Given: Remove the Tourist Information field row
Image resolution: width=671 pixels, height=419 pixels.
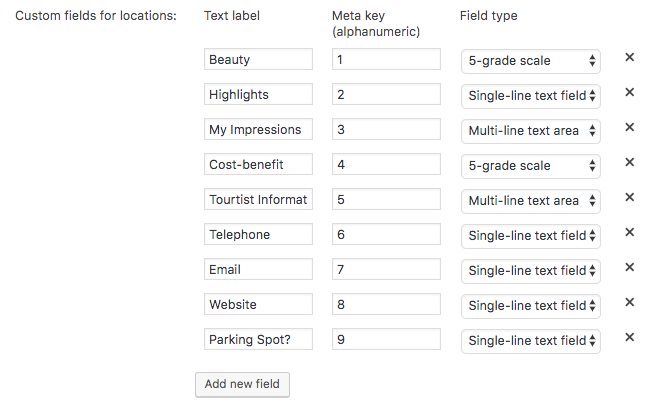Looking at the screenshot, I should tap(630, 198).
